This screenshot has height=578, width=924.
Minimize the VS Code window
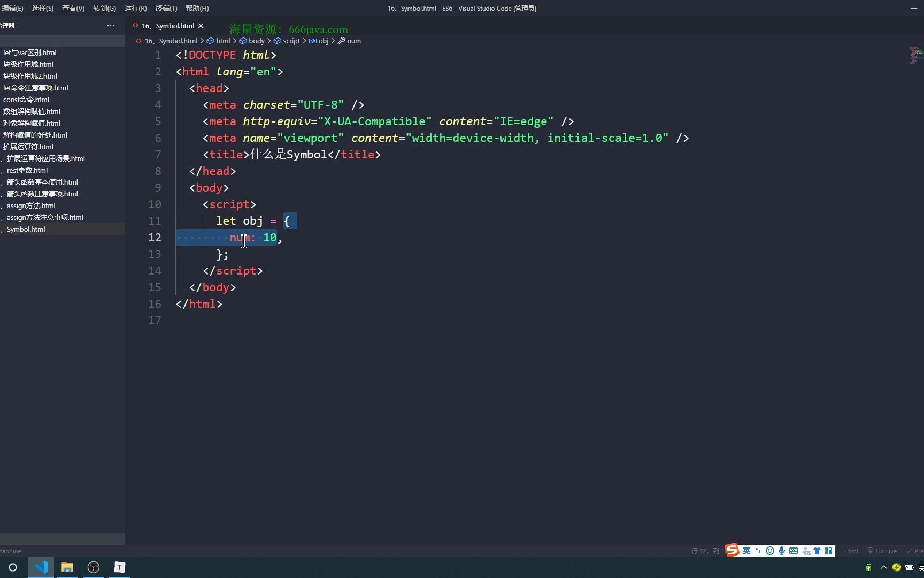point(913,8)
